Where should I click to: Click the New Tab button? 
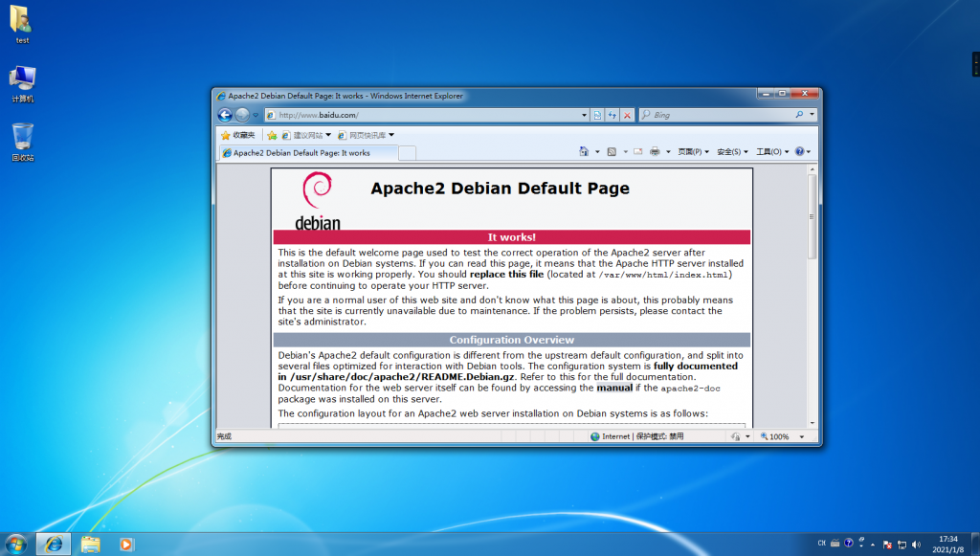(407, 153)
